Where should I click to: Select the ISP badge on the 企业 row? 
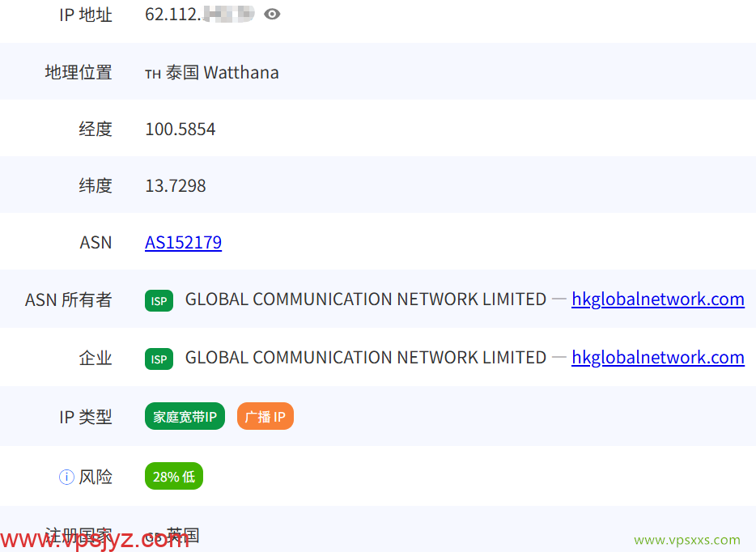tap(159, 358)
